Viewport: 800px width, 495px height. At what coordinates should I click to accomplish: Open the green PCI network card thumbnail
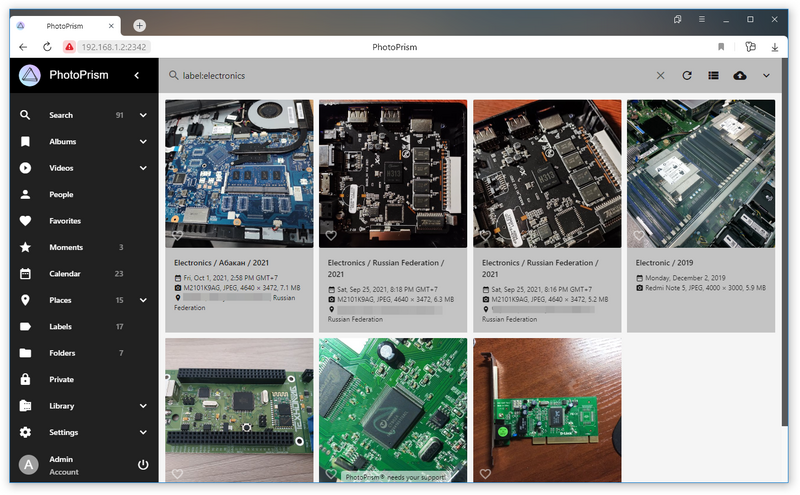[547, 410]
